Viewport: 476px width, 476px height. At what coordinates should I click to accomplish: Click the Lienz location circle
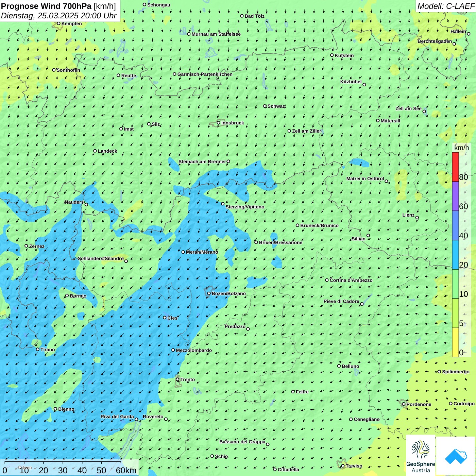(417, 218)
